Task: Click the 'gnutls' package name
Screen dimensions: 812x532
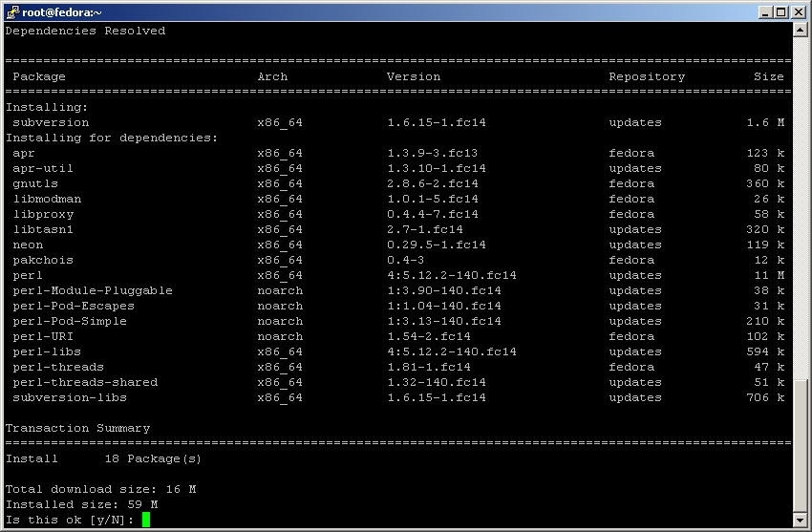Action: point(35,183)
